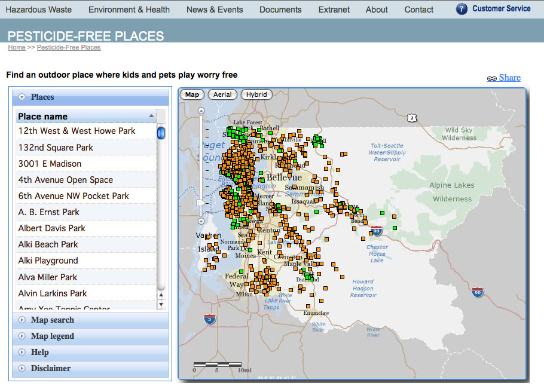Screen dimensions: 544x392
Task: Click the Interstate 5 shield on map
Action: (x=209, y=319)
